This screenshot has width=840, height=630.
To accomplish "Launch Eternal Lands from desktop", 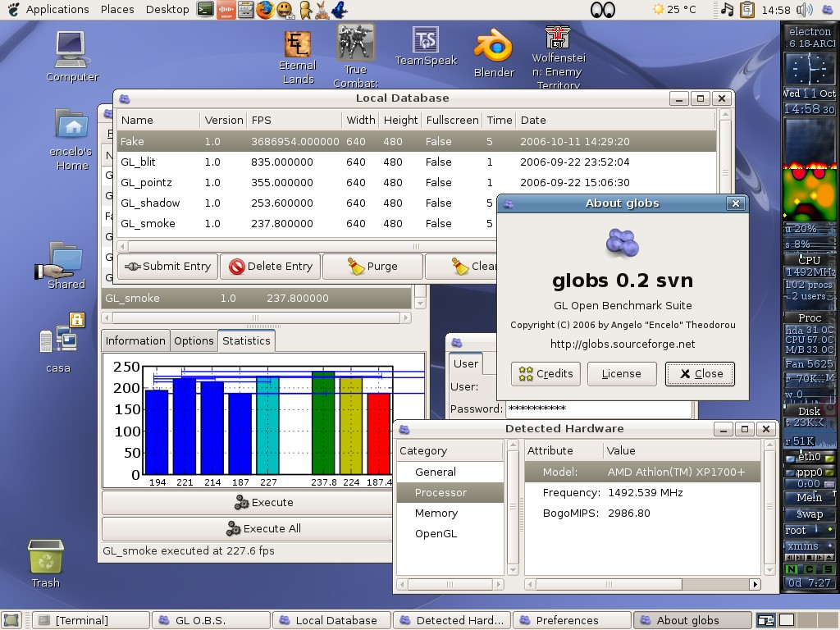I will [x=298, y=57].
